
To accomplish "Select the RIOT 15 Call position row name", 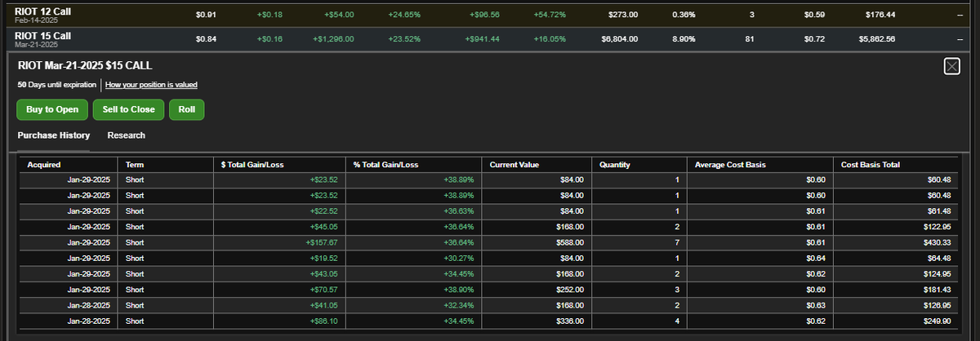I will coord(43,35).
